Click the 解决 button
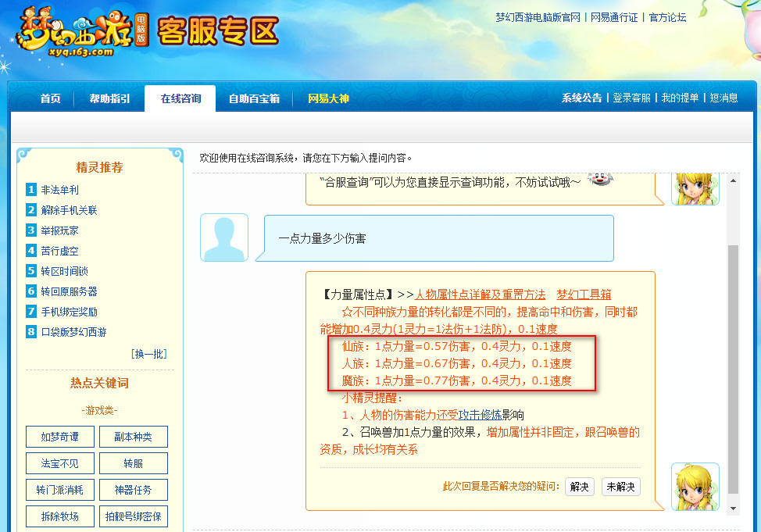Viewport: 761px width, 532px height. click(x=578, y=486)
